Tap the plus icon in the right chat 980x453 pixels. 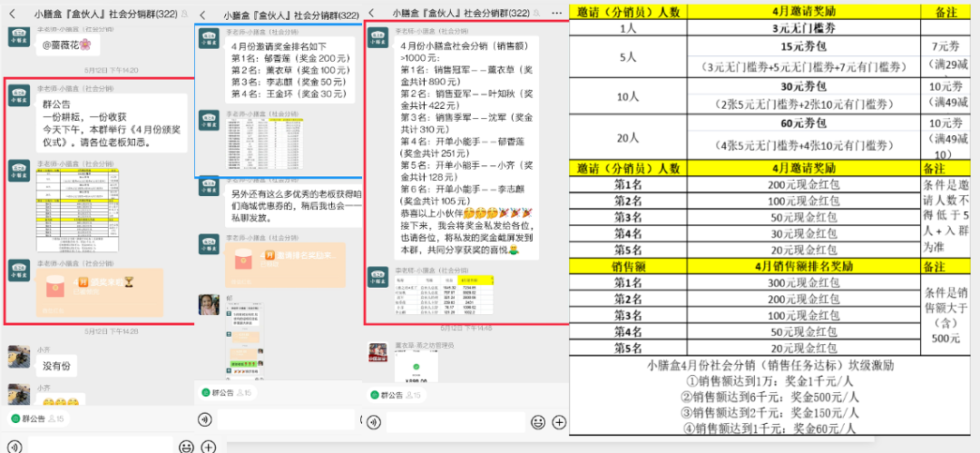click(x=559, y=422)
